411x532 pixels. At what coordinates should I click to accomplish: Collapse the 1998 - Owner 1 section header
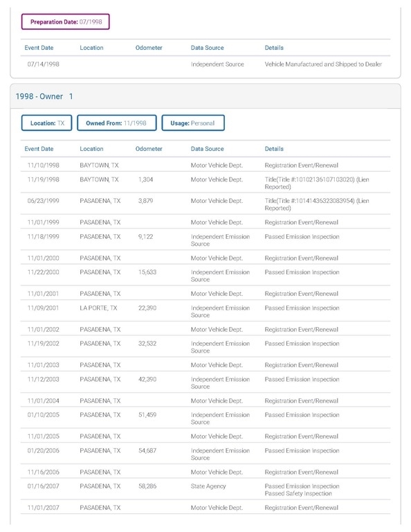pyautogui.click(x=205, y=96)
